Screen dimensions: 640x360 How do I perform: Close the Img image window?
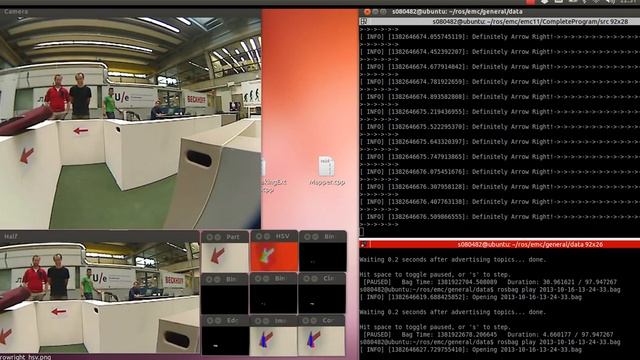coord(259,321)
